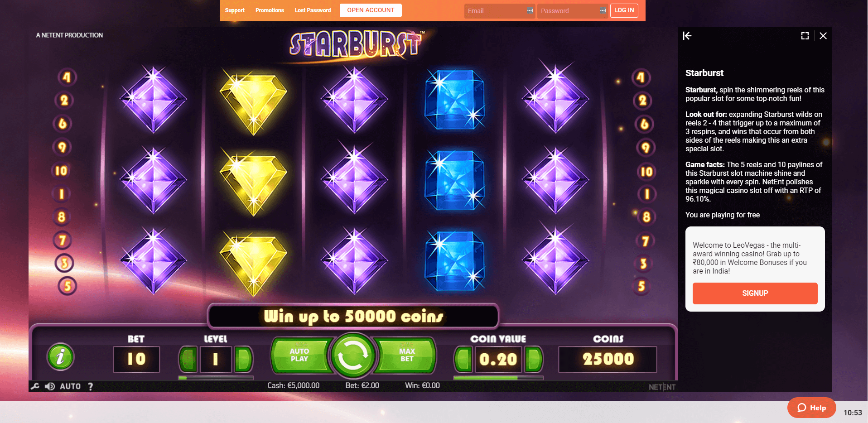868x423 pixels.
Task: Open the game rules question mark
Action: (91, 386)
